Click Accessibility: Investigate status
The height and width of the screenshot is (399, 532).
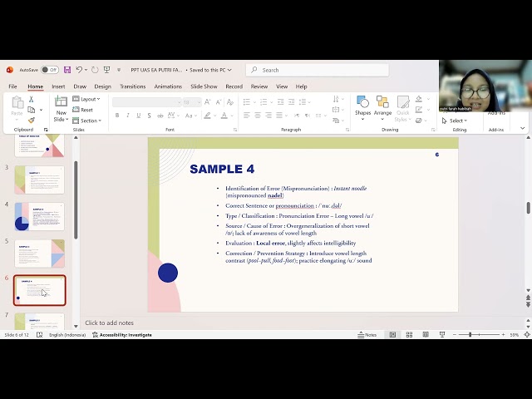point(122,335)
